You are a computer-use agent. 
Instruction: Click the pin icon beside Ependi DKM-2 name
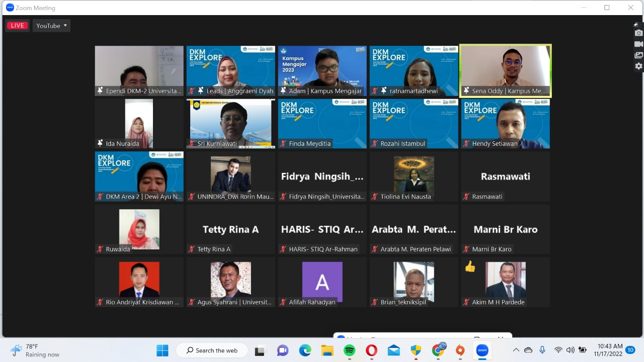(100, 91)
